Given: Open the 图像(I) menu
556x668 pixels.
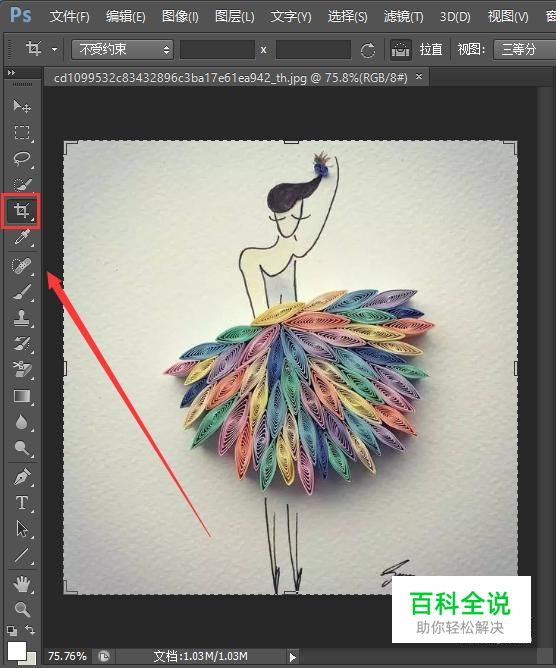Looking at the screenshot, I should (180, 17).
